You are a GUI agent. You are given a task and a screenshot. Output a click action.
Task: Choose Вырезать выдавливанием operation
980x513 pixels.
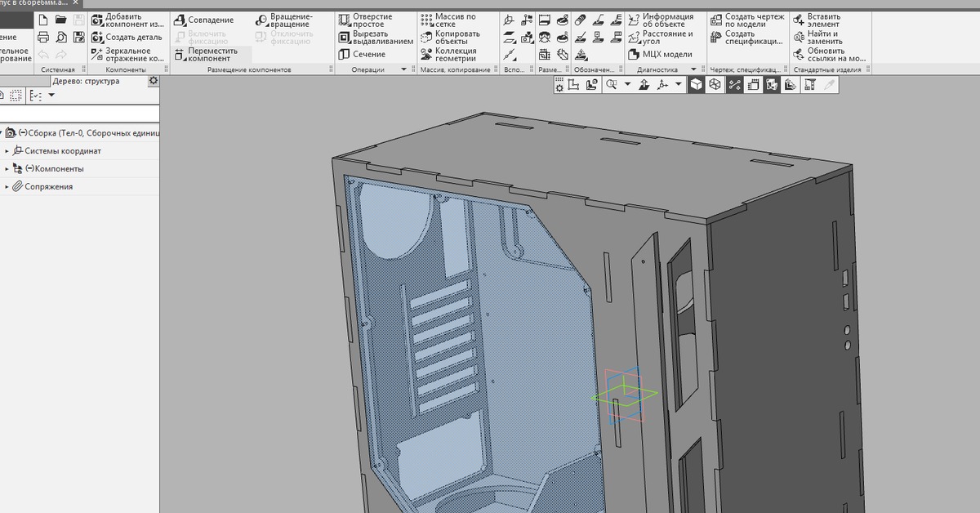[x=376, y=38]
